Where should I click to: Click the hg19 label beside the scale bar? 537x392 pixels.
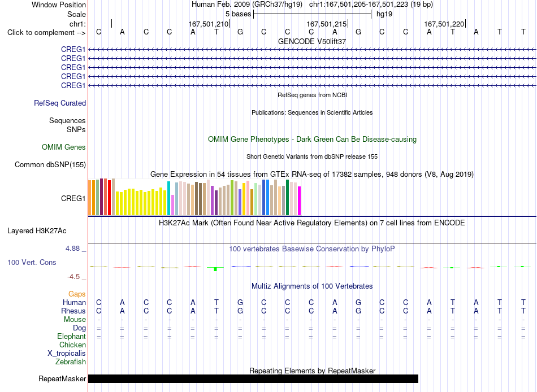tap(384, 14)
